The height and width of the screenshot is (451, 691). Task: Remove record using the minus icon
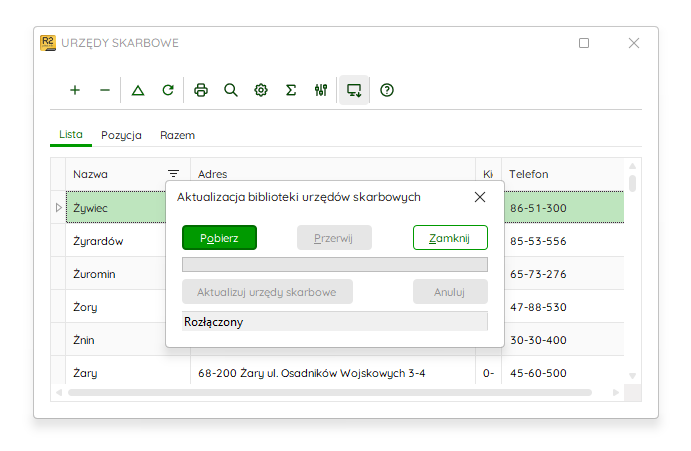105,90
